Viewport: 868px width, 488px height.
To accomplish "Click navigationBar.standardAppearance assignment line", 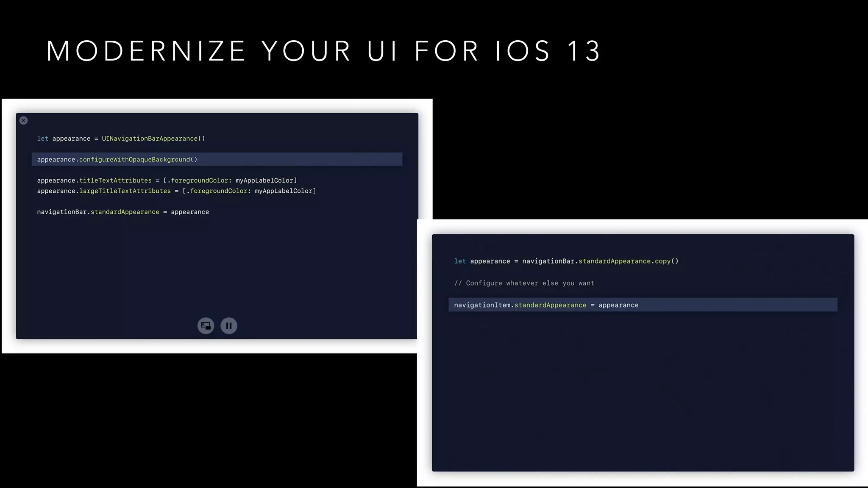I will (x=123, y=212).
